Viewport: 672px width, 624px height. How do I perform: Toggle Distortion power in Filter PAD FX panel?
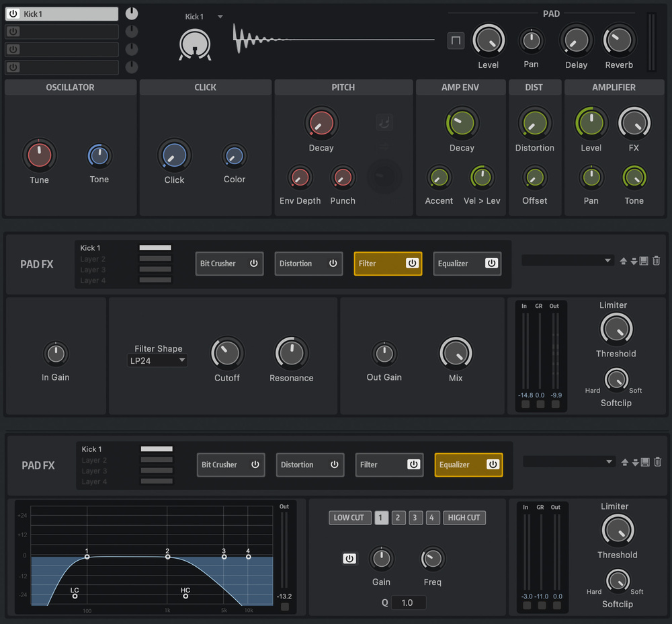tap(333, 264)
